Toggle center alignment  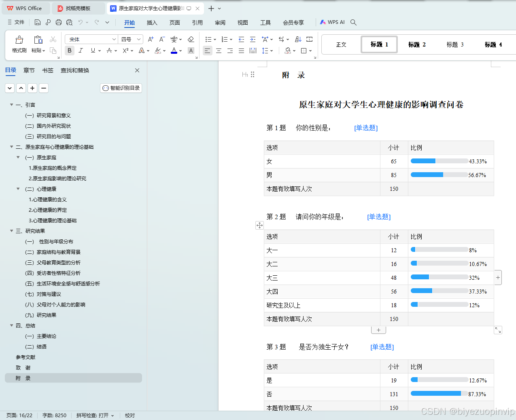point(219,51)
